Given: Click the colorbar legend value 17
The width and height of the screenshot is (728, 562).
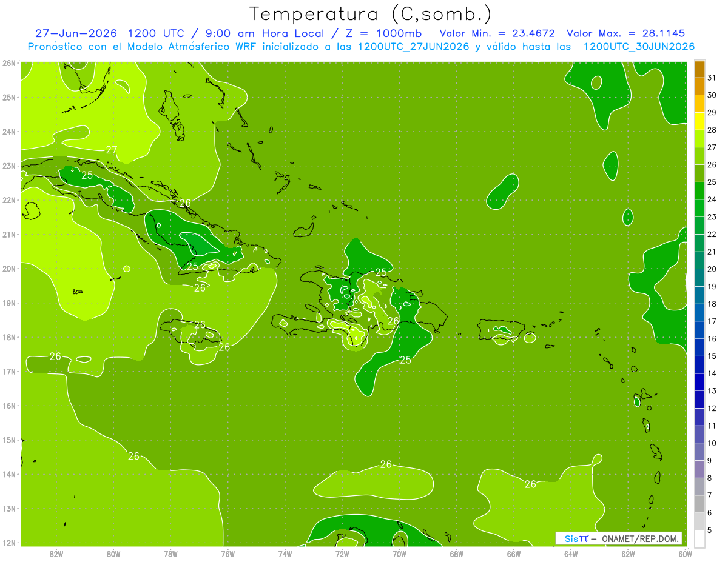Looking at the screenshot, I should point(712,321).
